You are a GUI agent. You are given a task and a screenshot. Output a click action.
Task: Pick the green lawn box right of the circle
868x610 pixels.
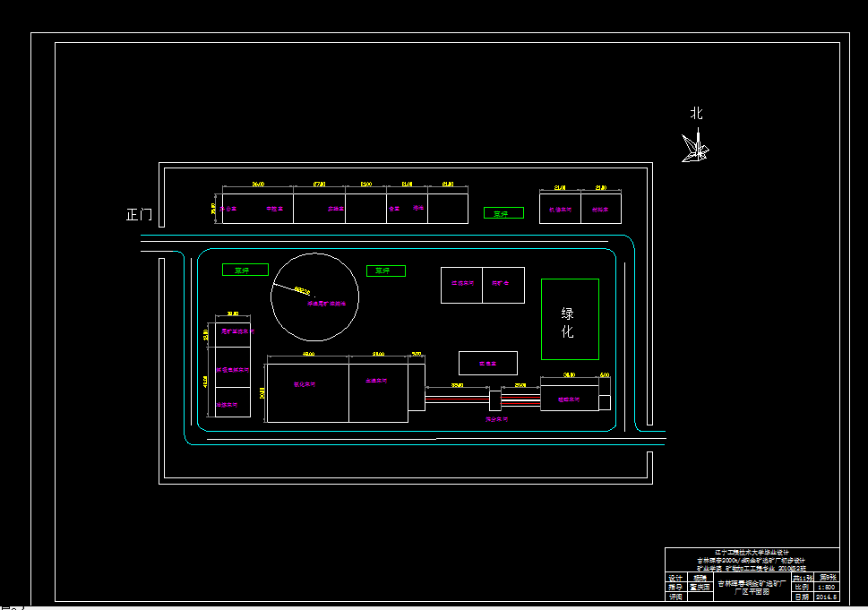[386, 271]
